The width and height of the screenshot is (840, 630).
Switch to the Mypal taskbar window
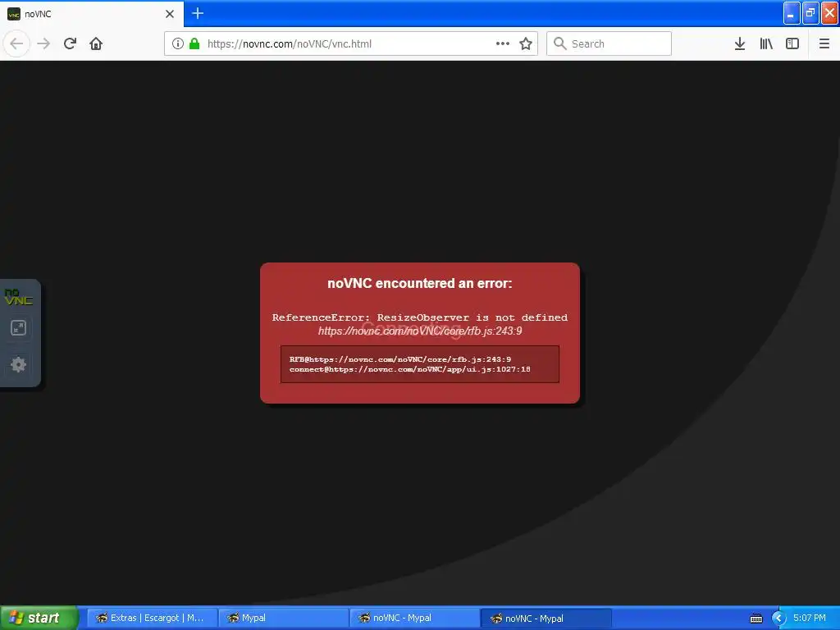click(284, 618)
